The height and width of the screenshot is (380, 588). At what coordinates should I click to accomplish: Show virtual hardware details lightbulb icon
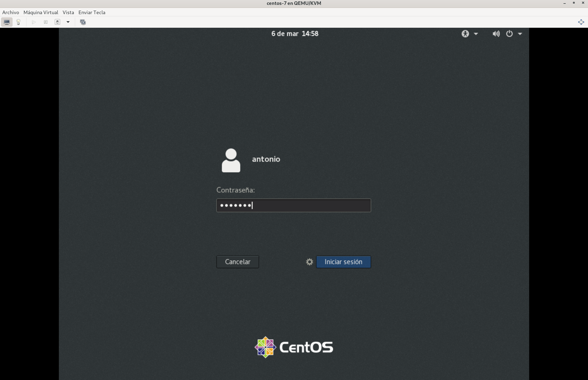coord(19,22)
